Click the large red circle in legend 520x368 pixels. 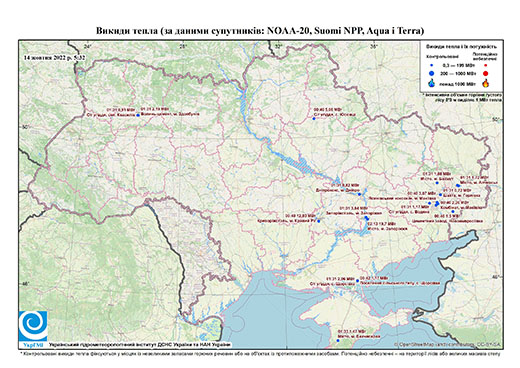485,74
